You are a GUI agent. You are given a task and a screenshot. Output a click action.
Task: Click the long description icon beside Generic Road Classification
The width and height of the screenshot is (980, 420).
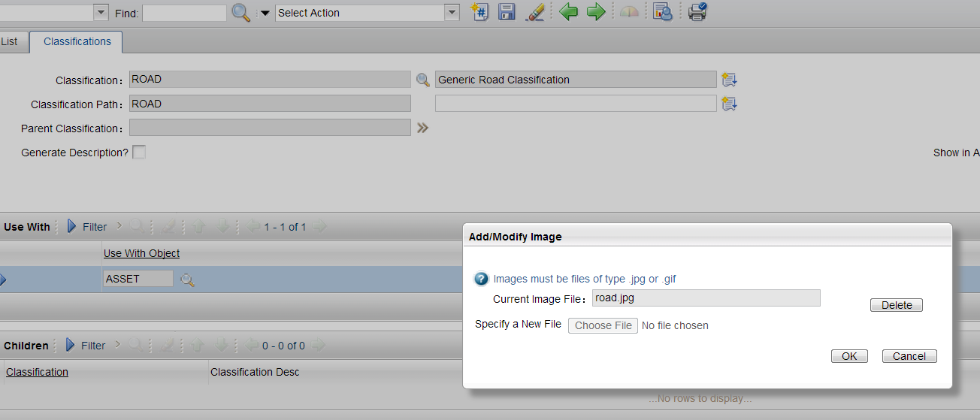pos(728,80)
